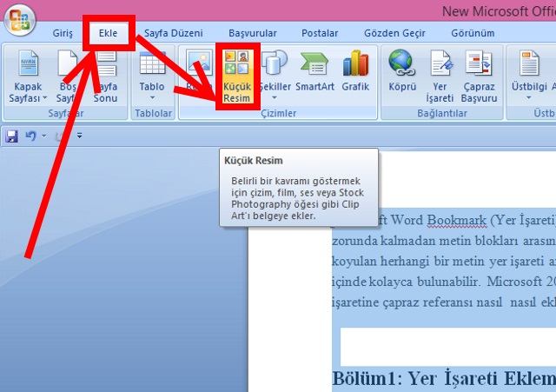Viewport: 556px width, 392px height.
Task: Switch to the Başvurular tab
Action: [253, 33]
